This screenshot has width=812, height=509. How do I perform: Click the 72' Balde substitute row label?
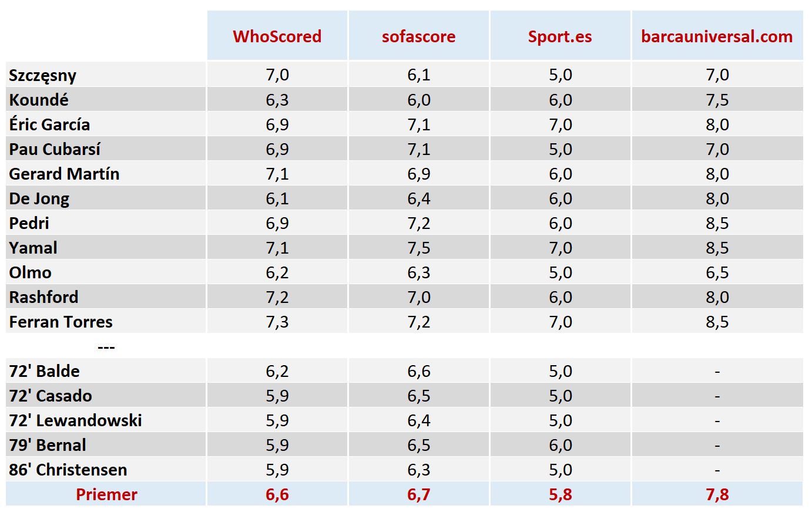pos(45,371)
